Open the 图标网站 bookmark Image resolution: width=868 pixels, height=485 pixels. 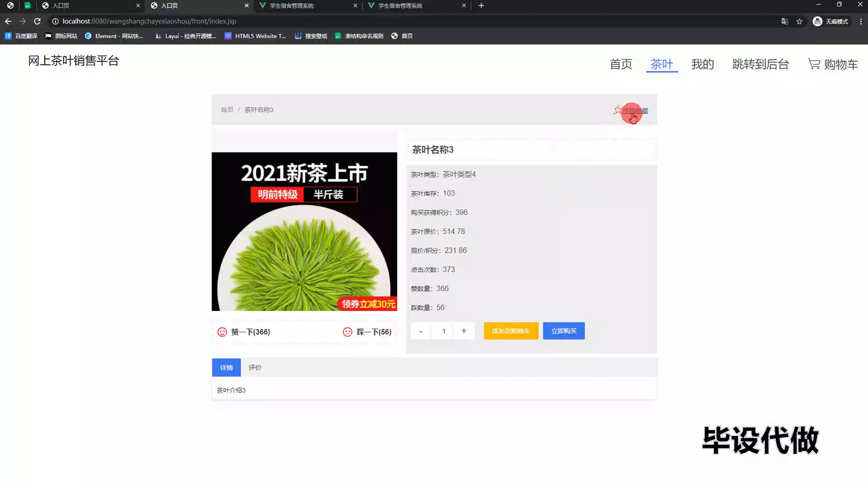(x=61, y=36)
